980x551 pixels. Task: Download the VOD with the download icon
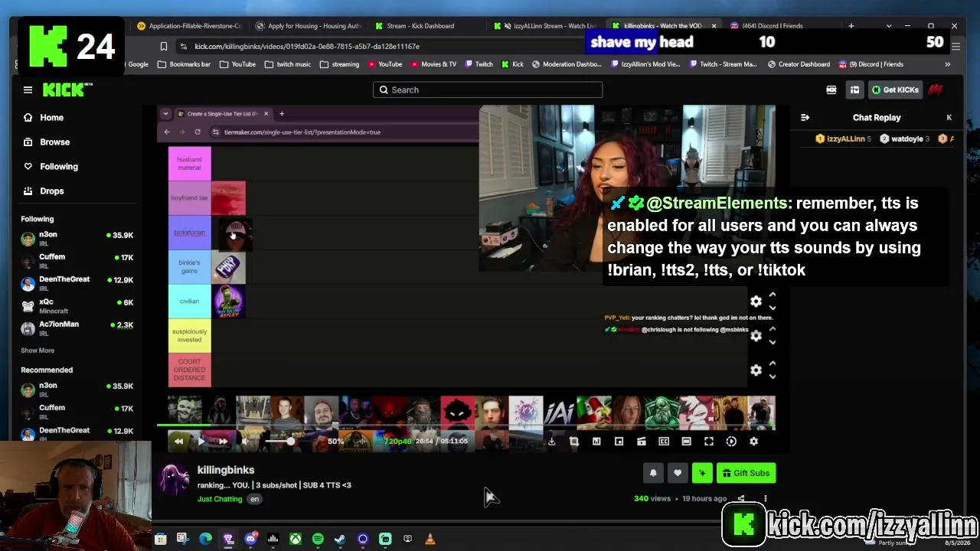(x=551, y=441)
